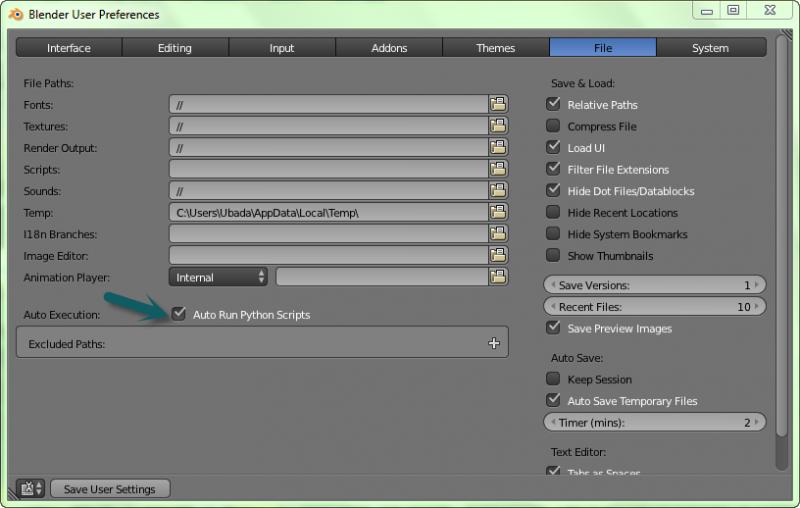Enable Compress File option
The width and height of the screenshot is (800, 508).
(x=553, y=125)
